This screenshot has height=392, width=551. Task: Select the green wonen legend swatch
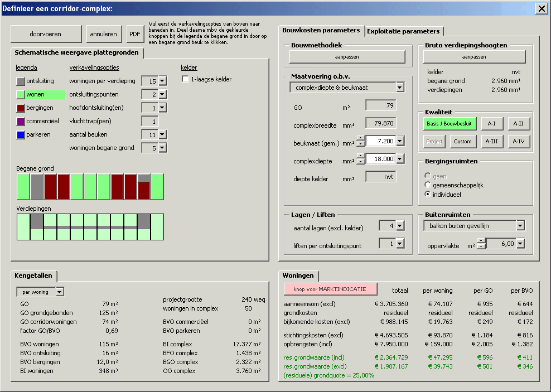21,95
